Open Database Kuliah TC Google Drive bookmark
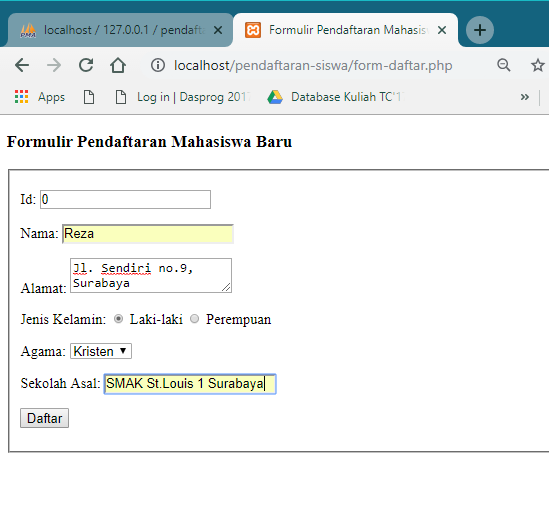Screen dimensions: 549x526 (336, 97)
